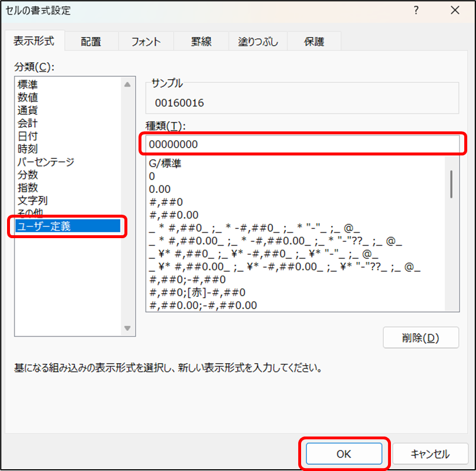Click the 種類 format input field
The width and height of the screenshot is (476, 471).
302,144
